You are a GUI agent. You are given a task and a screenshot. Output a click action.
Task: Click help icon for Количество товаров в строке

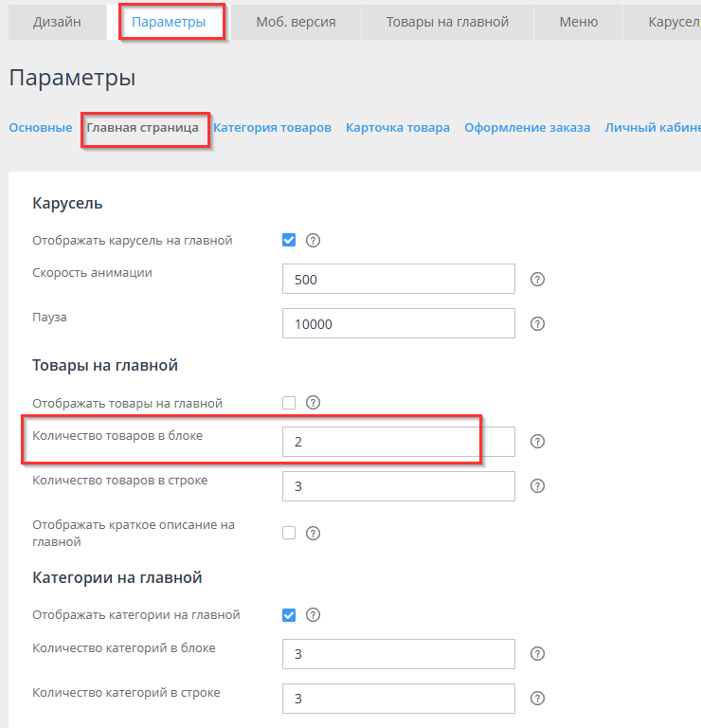point(537,485)
